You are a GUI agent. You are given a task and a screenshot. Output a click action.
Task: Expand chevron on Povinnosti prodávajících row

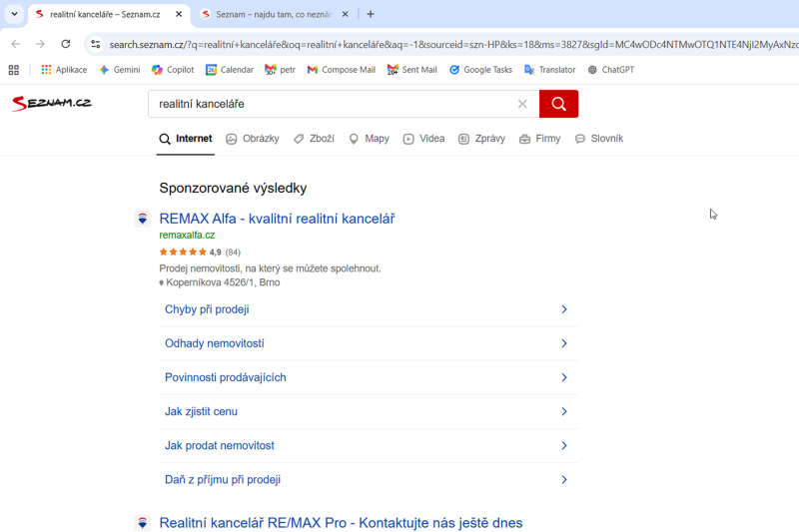coord(564,377)
